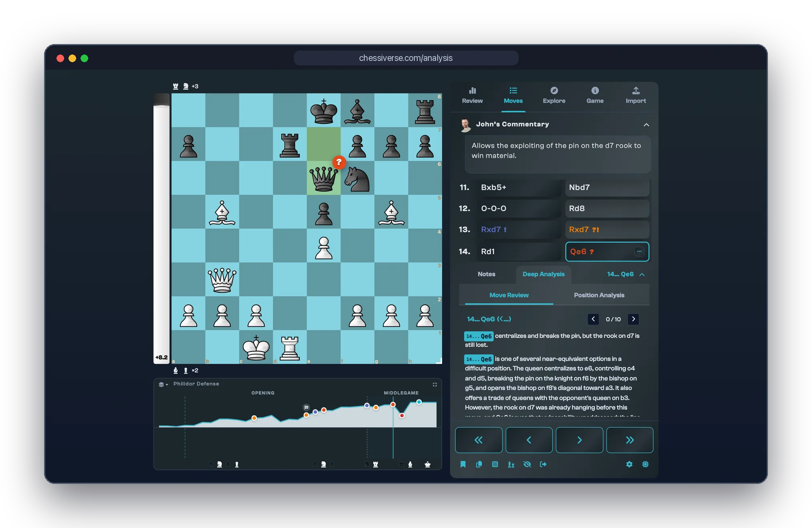Click the copy icon in the bottom toolbar

(479, 464)
